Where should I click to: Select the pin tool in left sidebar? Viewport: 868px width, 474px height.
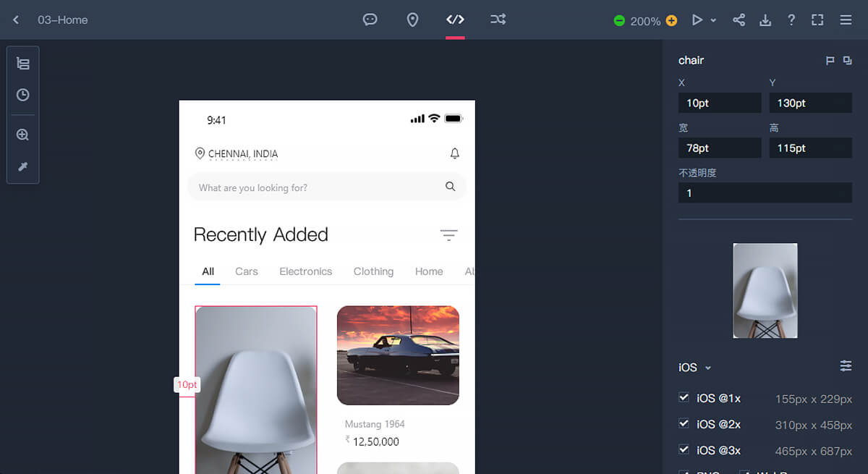pos(23,166)
